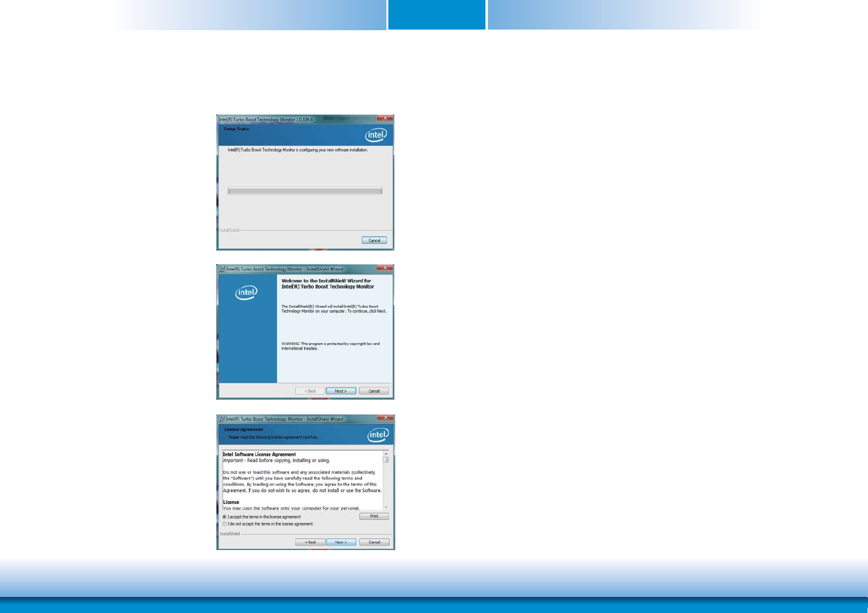This screenshot has height=613, width=868.
Task: Click the license text scrollbar up arrow
Action: click(x=386, y=454)
